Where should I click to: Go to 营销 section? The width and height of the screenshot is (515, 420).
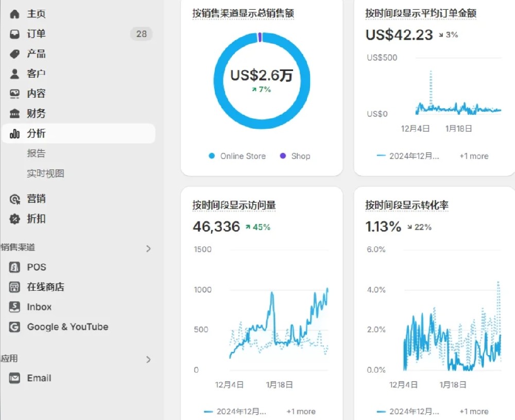[x=37, y=199]
